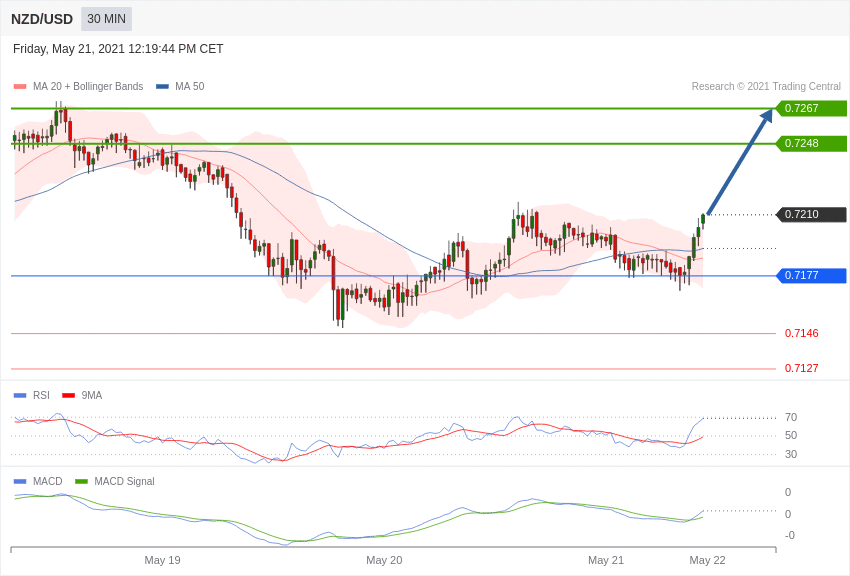The width and height of the screenshot is (850, 576).
Task: Click the 0.7210 current price tag
Action: 812,215
